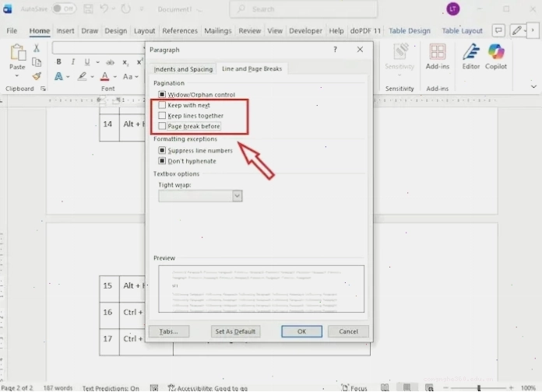Switch to Read Mode view icon
This screenshot has width=542, height=392.
(385, 387)
